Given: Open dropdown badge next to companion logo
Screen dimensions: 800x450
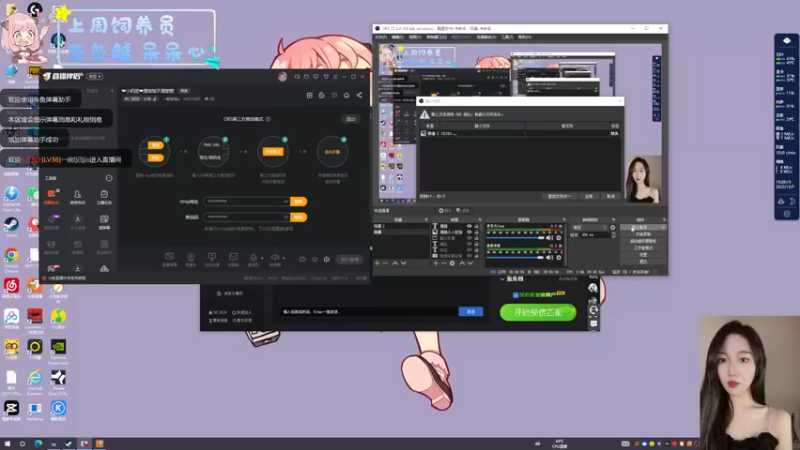Looking at the screenshot, I should [x=94, y=76].
